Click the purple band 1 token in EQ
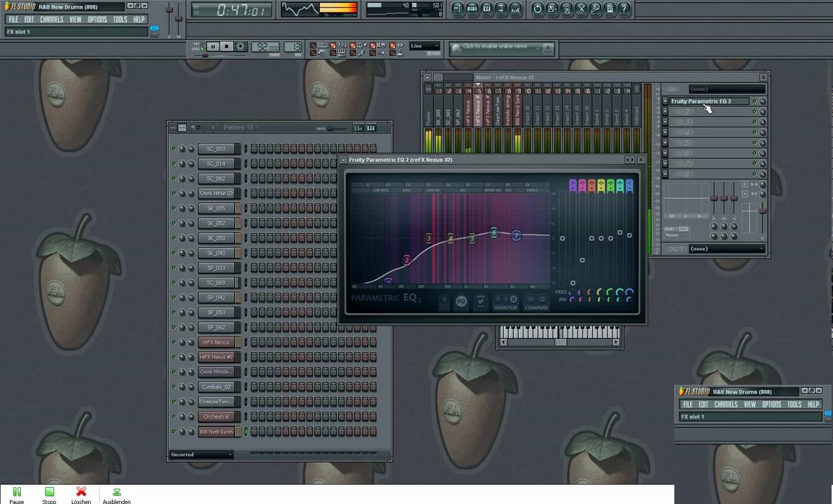833x504 pixels. pos(388,281)
